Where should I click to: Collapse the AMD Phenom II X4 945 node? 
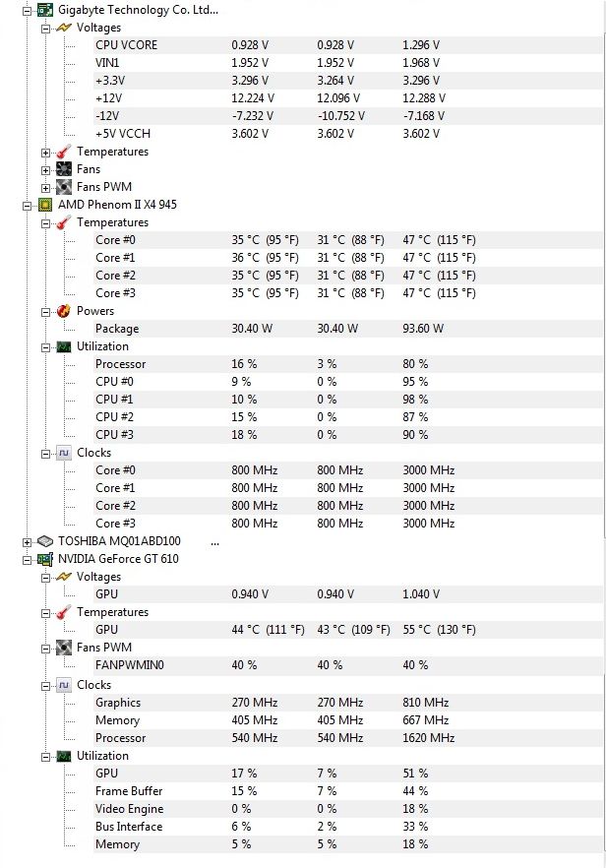(x=27, y=206)
